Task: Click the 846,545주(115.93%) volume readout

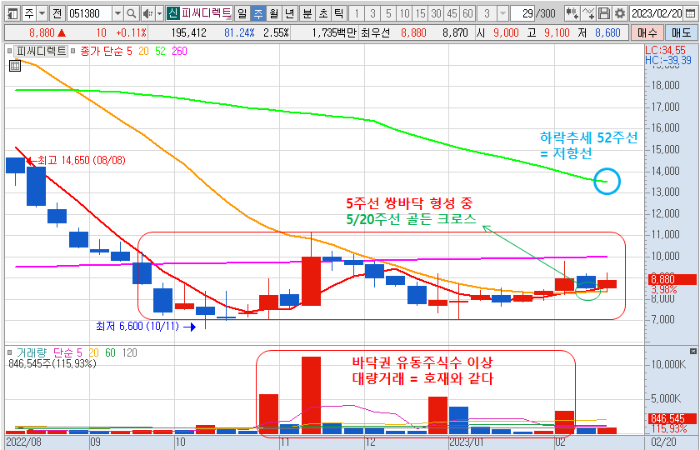Action: tap(52, 364)
